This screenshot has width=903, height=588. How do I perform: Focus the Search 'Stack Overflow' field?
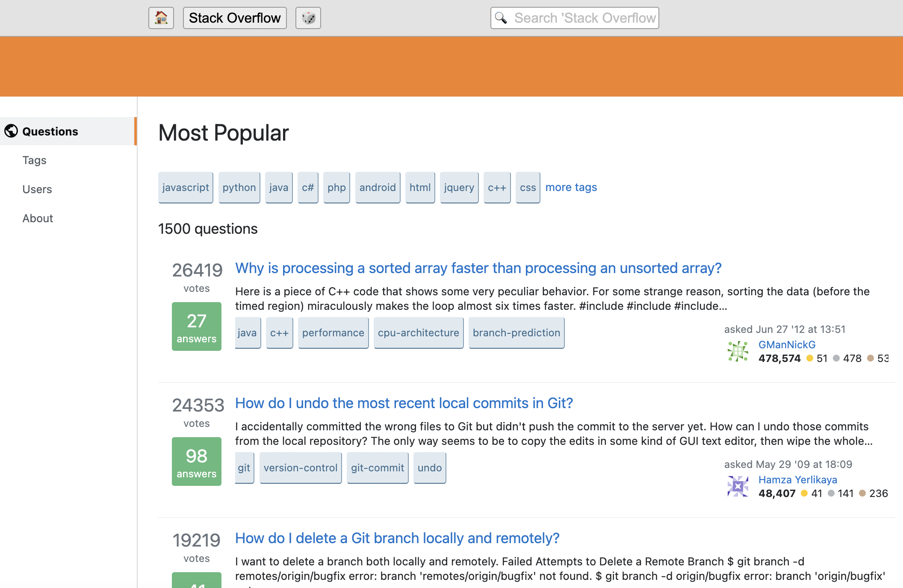click(x=575, y=18)
